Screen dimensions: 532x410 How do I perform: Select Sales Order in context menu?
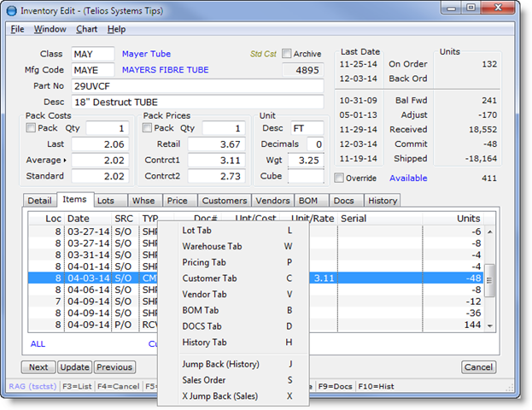(203, 380)
